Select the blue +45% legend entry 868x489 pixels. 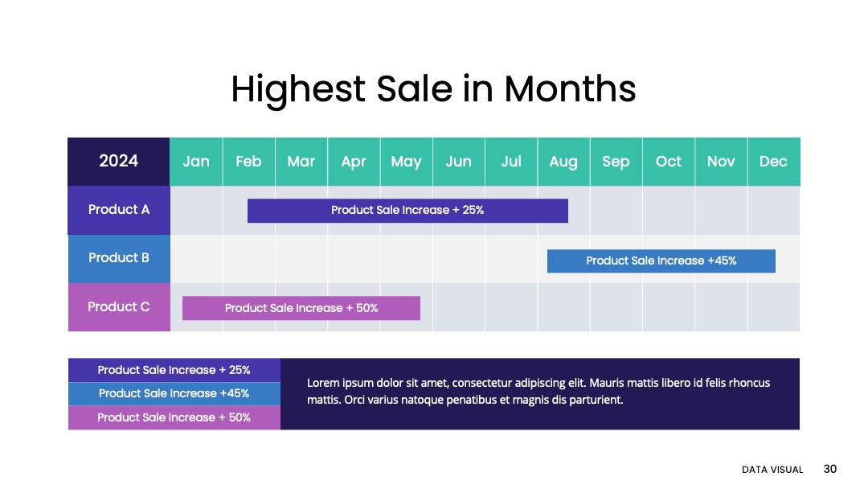[174, 394]
